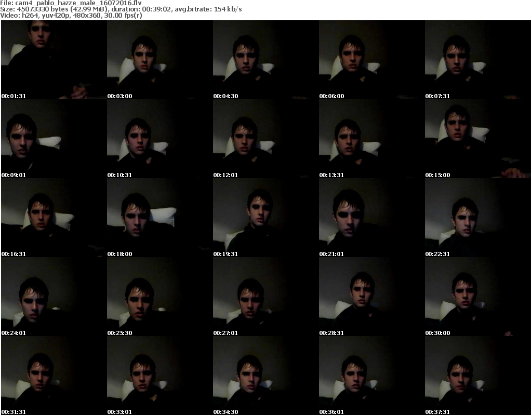This screenshot has height=415, width=532.
Task: Click the Video line with h264 480x360
Action: (x=71, y=15)
